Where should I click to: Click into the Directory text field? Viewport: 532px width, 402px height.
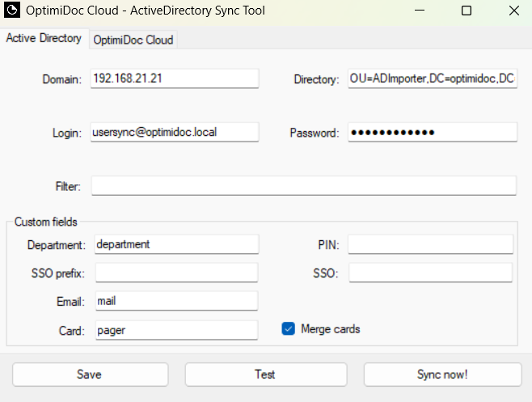pos(432,78)
